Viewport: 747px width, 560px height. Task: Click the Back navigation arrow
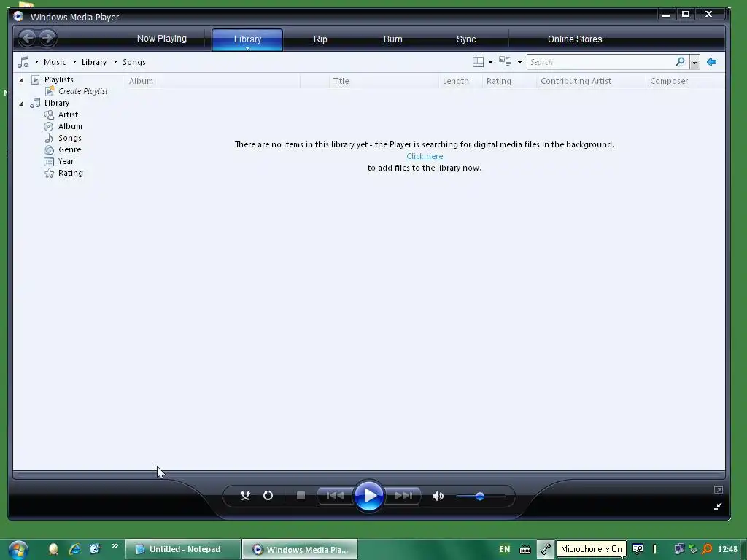point(28,38)
